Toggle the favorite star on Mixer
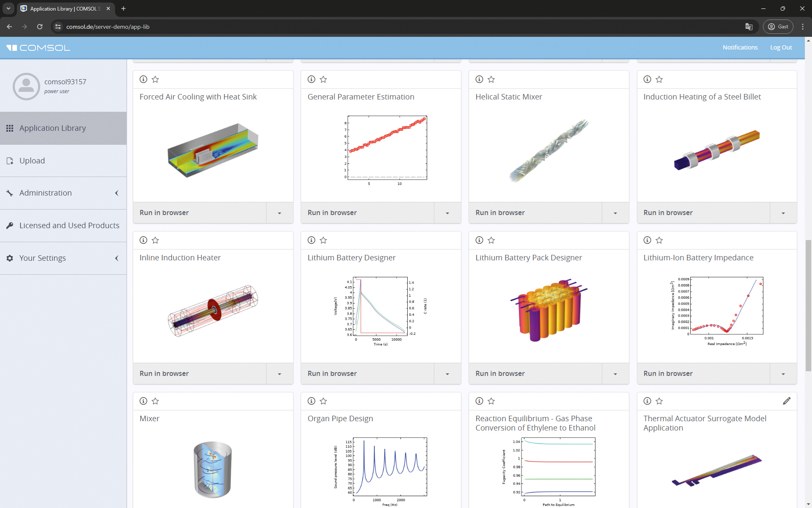The width and height of the screenshot is (812, 508). [x=155, y=401]
